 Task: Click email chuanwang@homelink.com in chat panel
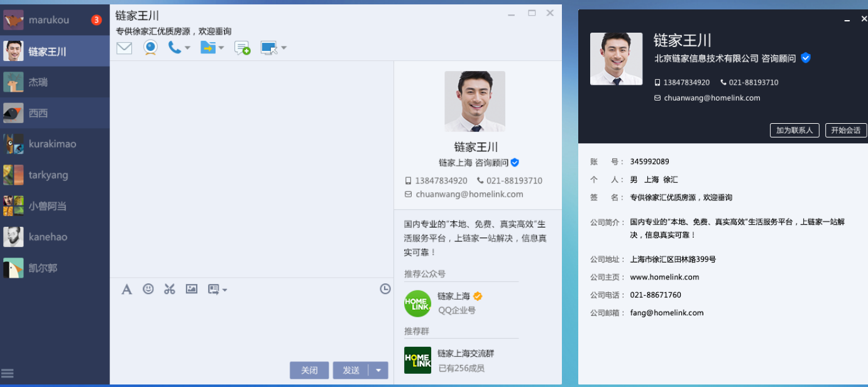pos(469,194)
